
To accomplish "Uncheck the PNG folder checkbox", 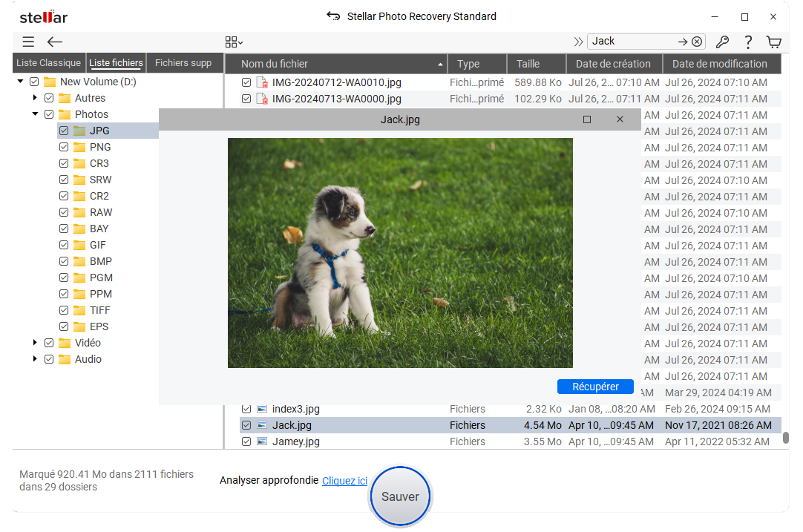I will point(64,147).
